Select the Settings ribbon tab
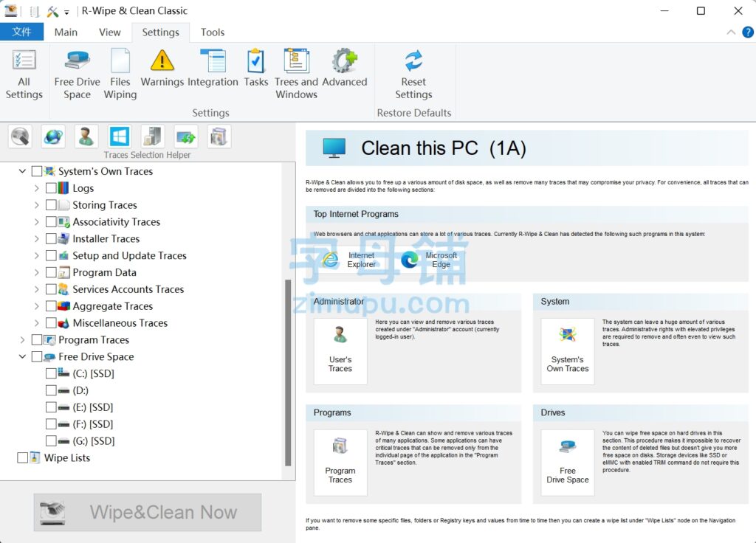Viewport: 756px width, 543px height. pyautogui.click(x=160, y=32)
